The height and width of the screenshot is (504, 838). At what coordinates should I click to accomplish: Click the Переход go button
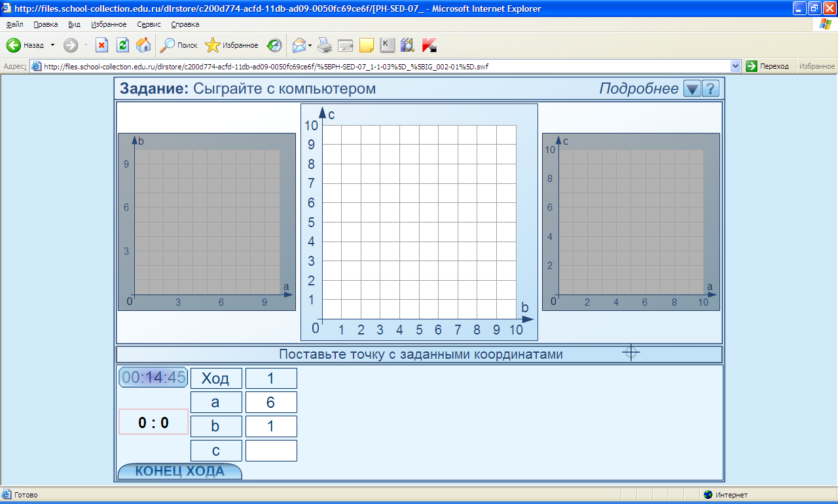768,66
